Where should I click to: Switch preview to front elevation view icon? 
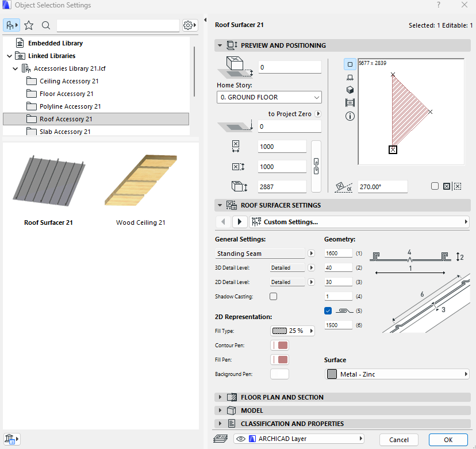350,78
